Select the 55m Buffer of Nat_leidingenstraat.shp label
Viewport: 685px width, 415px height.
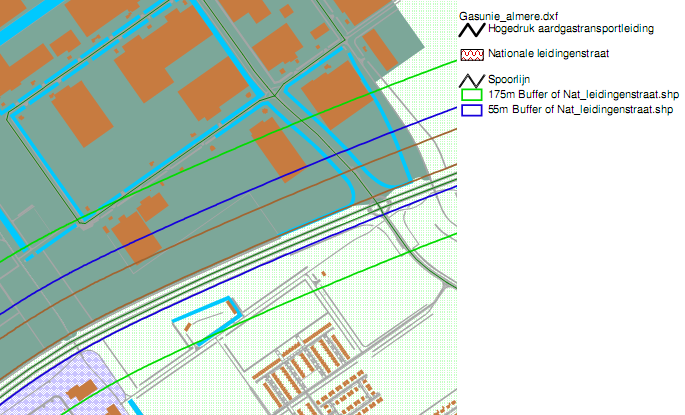coord(581,109)
